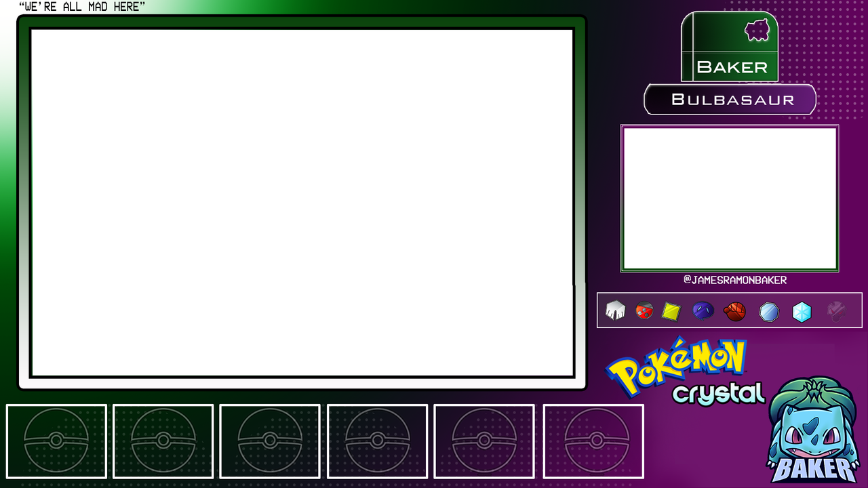The image size is (868, 488).
Task: Select the sixth Poké Ball party slot
Action: [593, 441]
